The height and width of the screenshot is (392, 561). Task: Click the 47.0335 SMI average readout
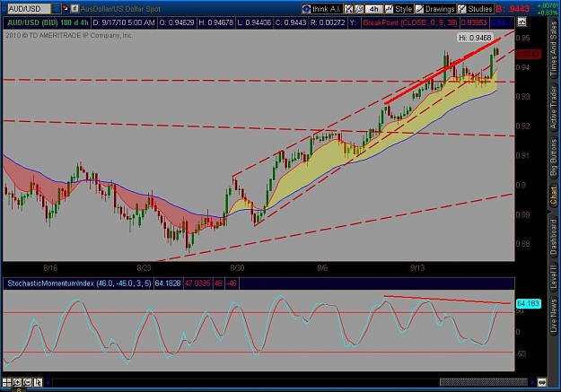(x=197, y=283)
